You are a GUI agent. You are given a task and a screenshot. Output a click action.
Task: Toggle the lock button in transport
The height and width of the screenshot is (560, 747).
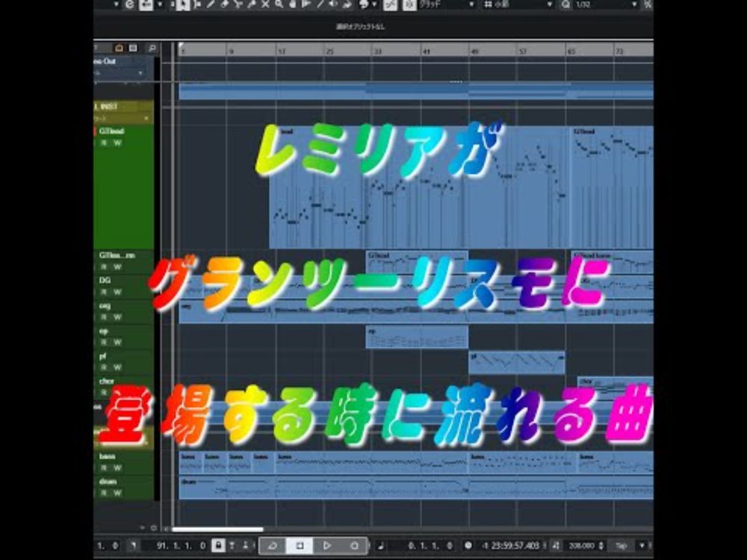click(x=218, y=546)
